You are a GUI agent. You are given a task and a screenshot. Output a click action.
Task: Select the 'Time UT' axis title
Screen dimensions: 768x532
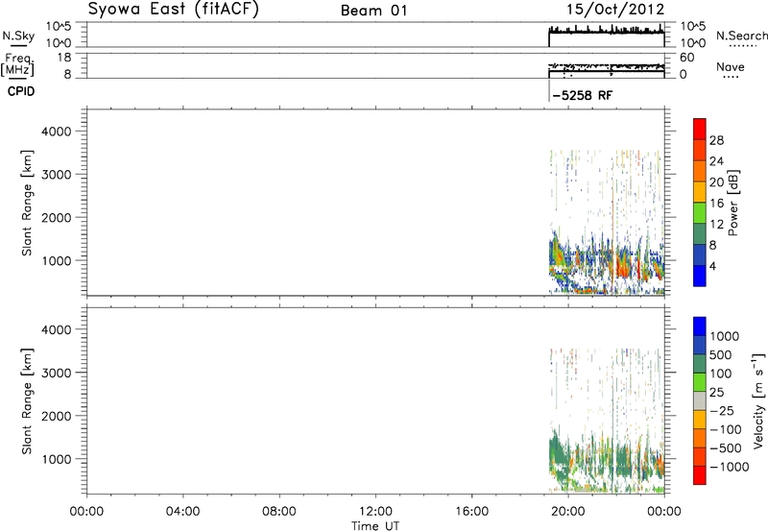[x=375, y=526]
